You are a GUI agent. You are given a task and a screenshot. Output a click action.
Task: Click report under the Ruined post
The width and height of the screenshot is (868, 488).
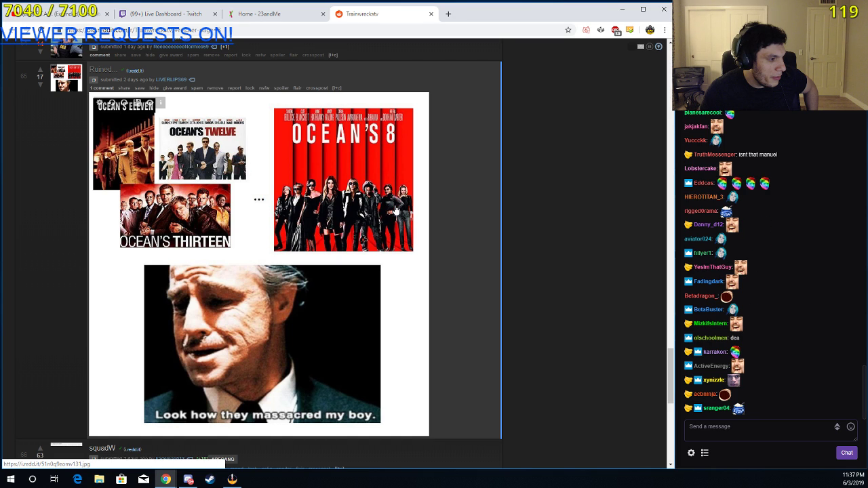(235, 88)
